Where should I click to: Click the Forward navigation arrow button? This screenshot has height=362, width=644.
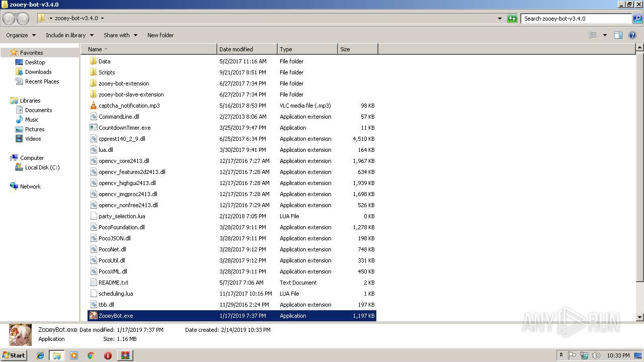point(23,19)
